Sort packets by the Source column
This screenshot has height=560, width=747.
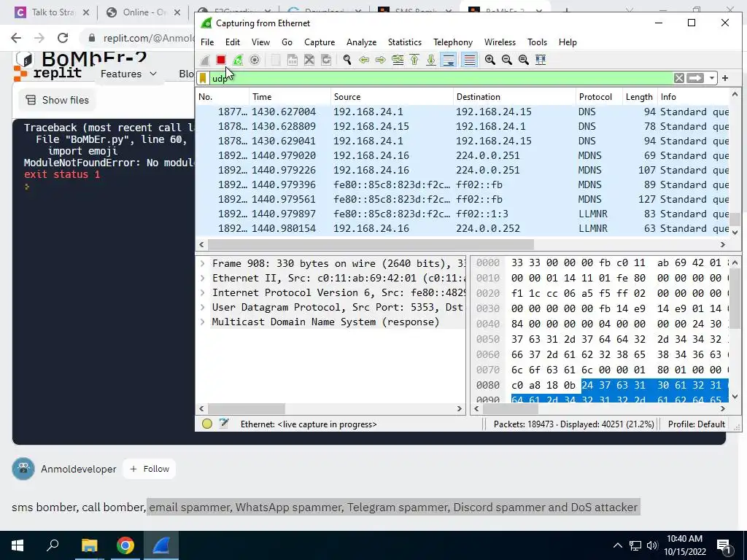(x=392, y=97)
